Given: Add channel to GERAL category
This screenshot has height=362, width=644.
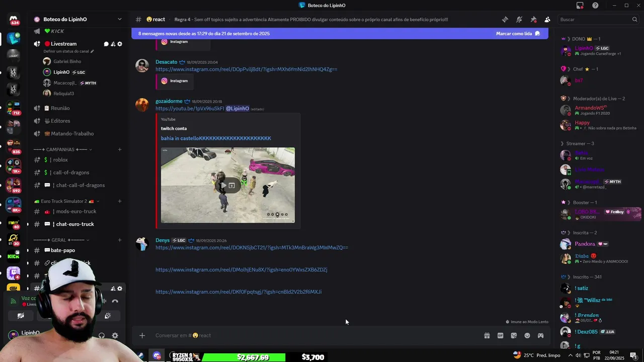Looking at the screenshot, I should click(x=120, y=240).
